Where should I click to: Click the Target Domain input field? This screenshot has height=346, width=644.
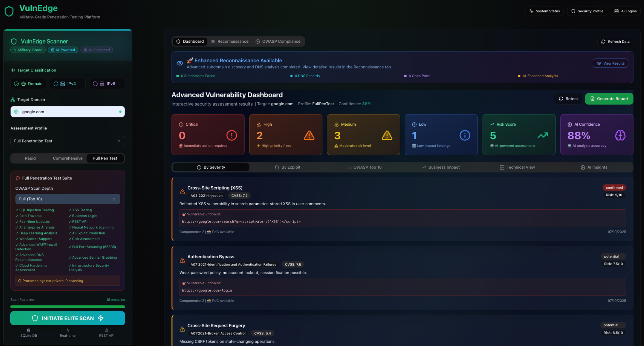67,112
